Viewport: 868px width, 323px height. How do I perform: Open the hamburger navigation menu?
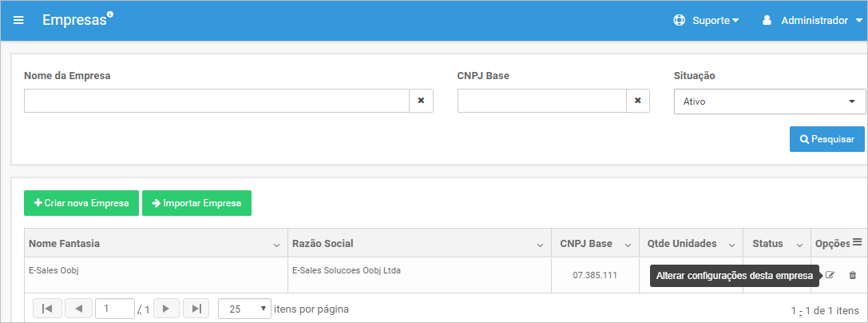click(18, 21)
